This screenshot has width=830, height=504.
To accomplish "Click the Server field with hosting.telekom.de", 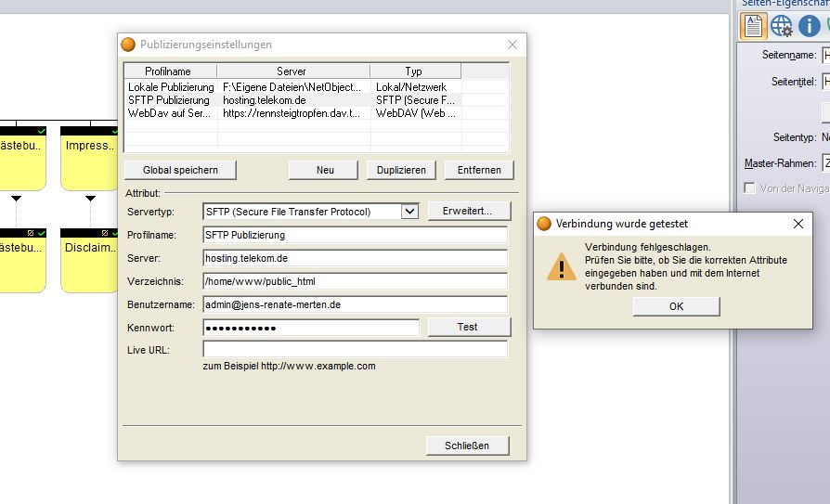I will (x=356, y=258).
